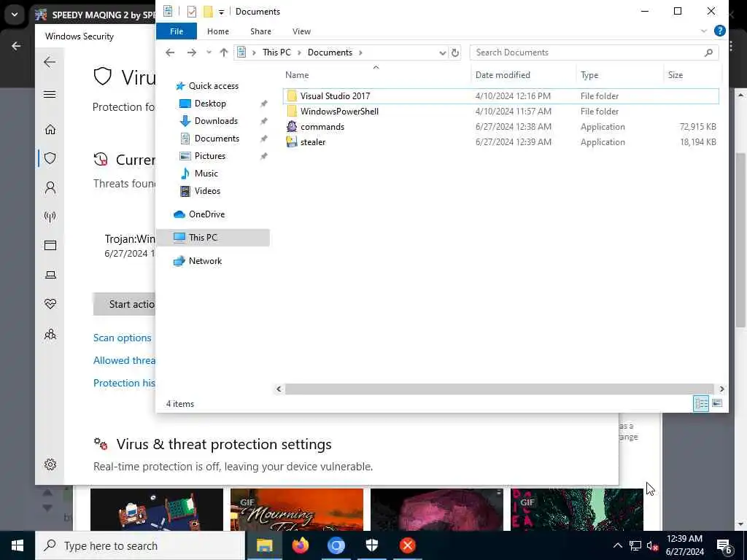The image size is (747, 560).
Task: Open the File ribbon tab
Action: 177,31
